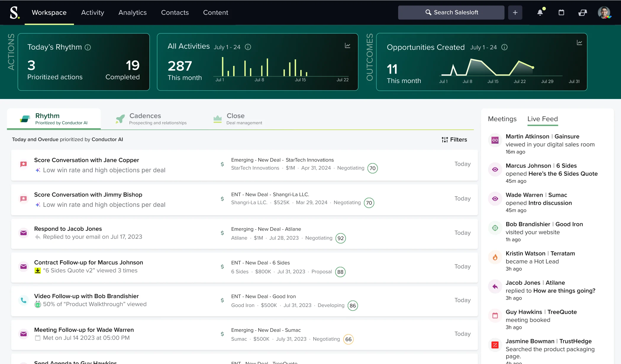Open Contract Follow-up for Marcus Johnson
The image size is (621, 364).
click(88, 263)
